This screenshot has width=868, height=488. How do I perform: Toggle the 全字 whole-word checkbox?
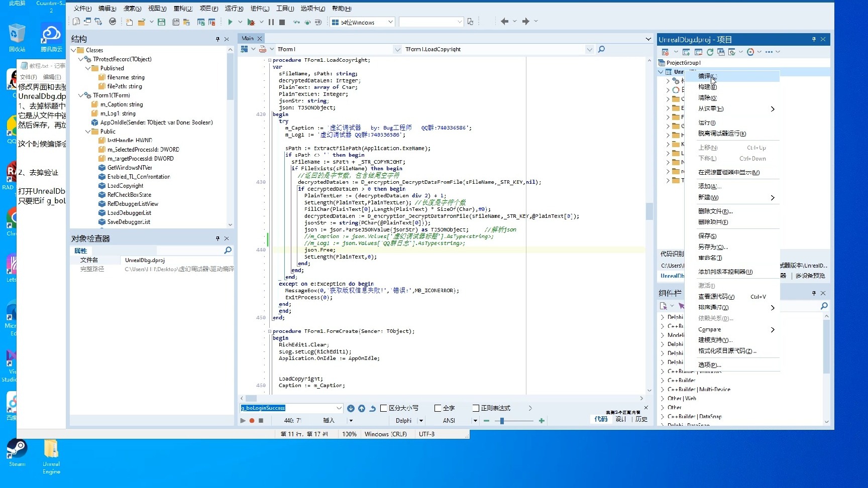click(438, 408)
